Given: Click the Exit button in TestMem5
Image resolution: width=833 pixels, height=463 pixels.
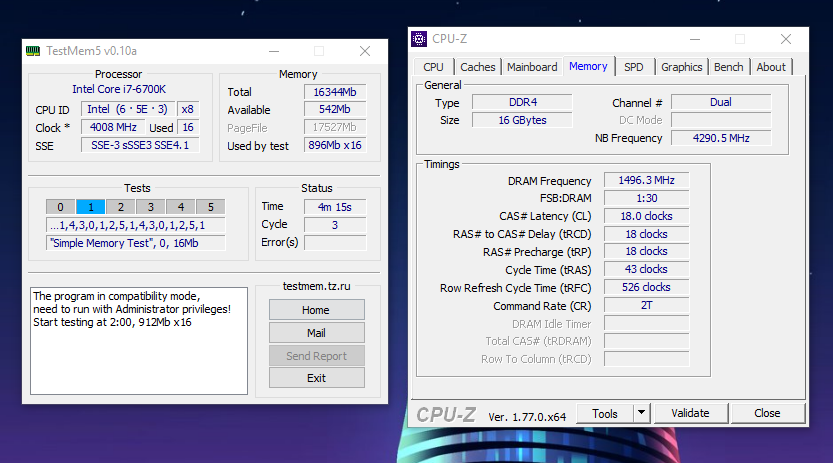Looking at the screenshot, I should [x=316, y=378].
